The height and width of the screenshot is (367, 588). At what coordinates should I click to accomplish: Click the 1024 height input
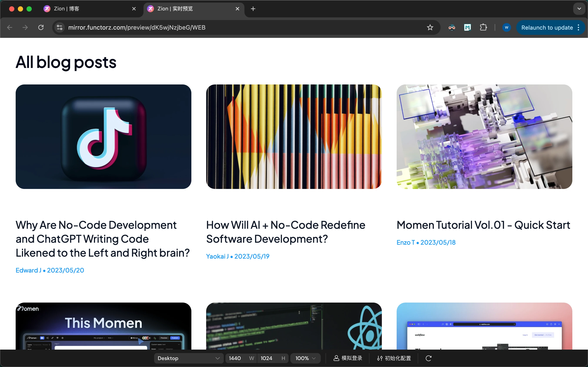click(x=272, y=358)
